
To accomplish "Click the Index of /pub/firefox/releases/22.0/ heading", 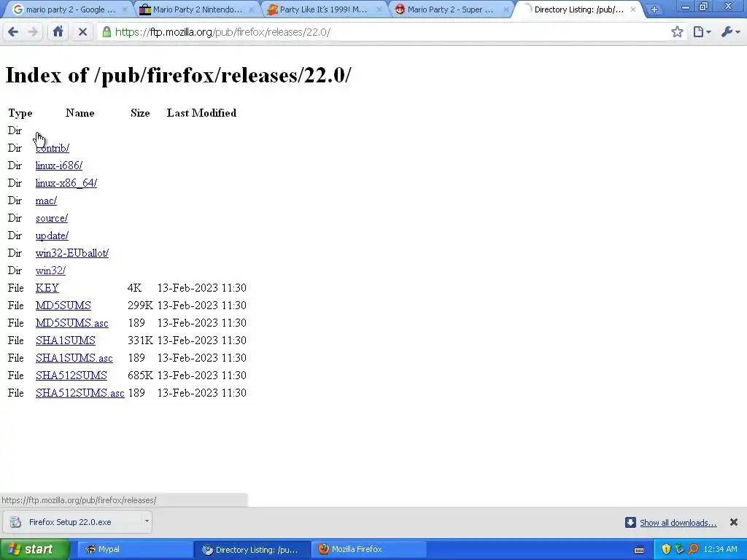I will 178,75.
